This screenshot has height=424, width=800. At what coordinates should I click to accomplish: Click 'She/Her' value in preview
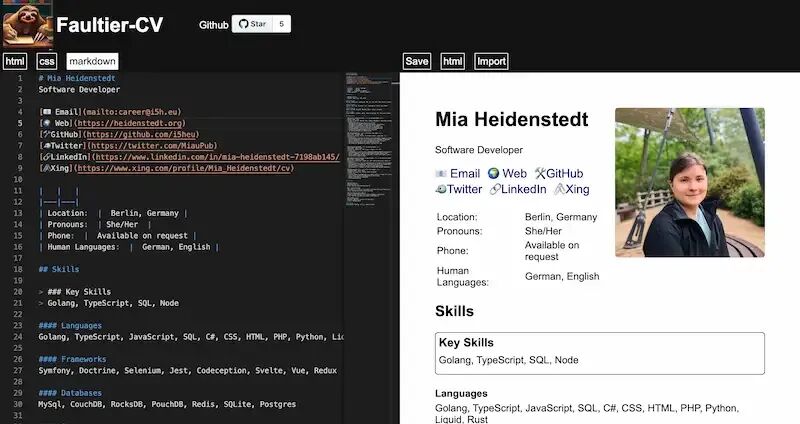(543, 231)
